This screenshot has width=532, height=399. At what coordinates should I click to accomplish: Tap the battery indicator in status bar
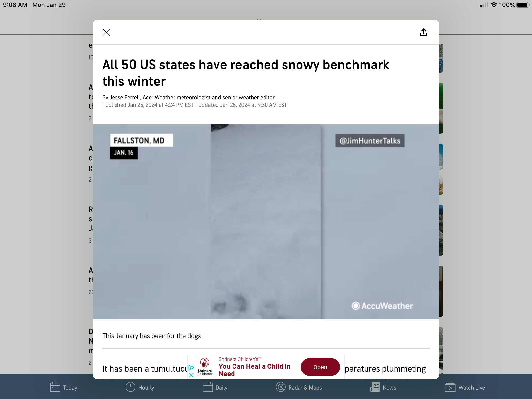click(523, 5)
